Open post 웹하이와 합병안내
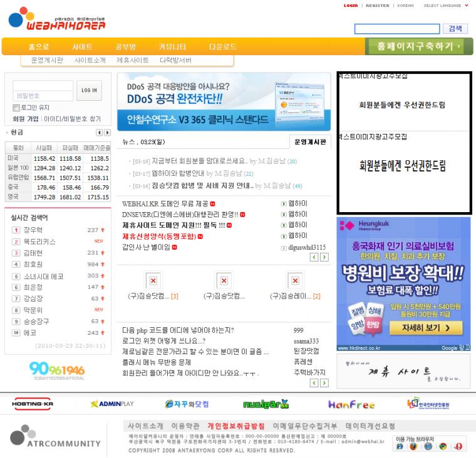 [178, 173]
